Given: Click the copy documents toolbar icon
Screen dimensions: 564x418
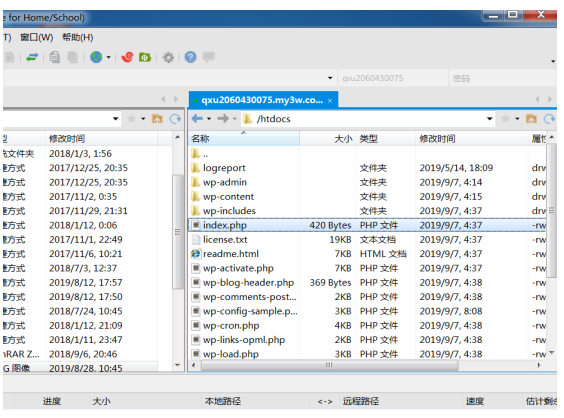Looking at the screenshot, I should point(54,57).
